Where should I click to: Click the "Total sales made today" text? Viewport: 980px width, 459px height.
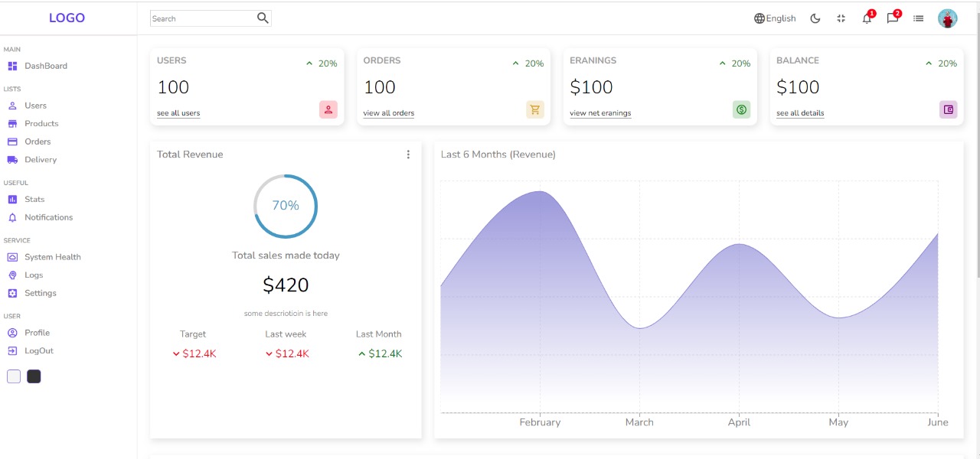[286, 256]
